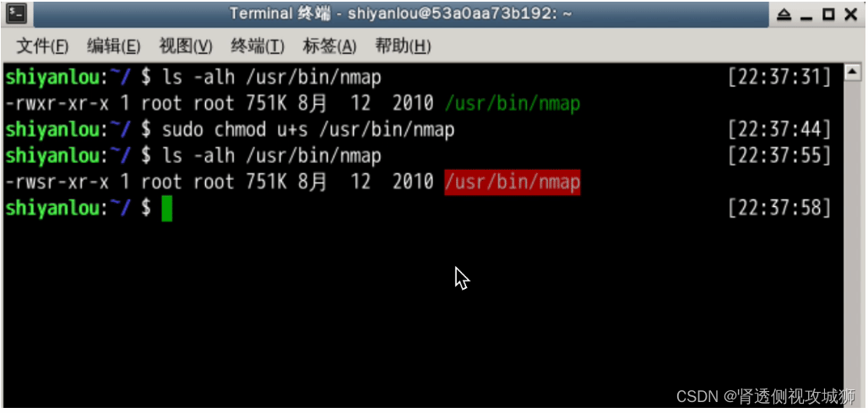Open the 终端(T) menu

pos(258,46)
